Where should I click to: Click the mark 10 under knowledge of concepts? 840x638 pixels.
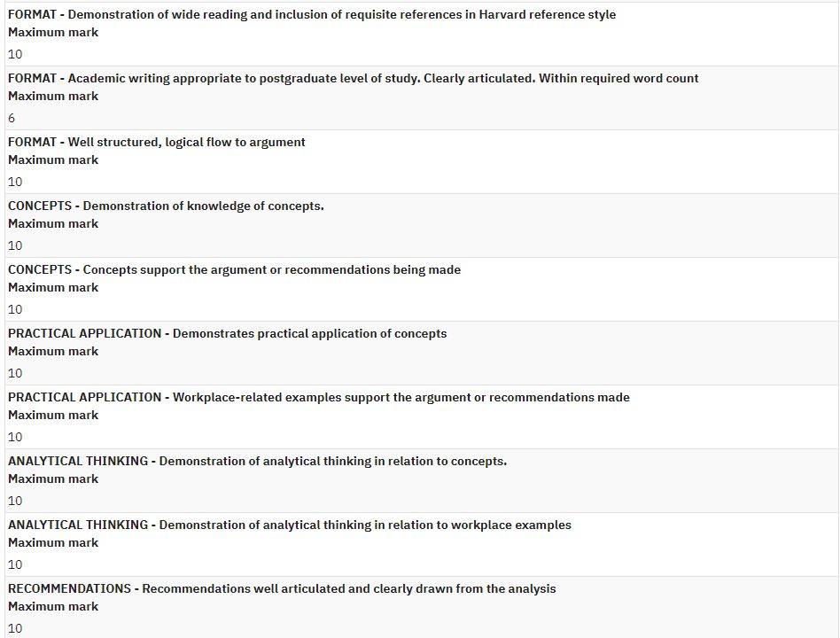click(x=15, y=245)
